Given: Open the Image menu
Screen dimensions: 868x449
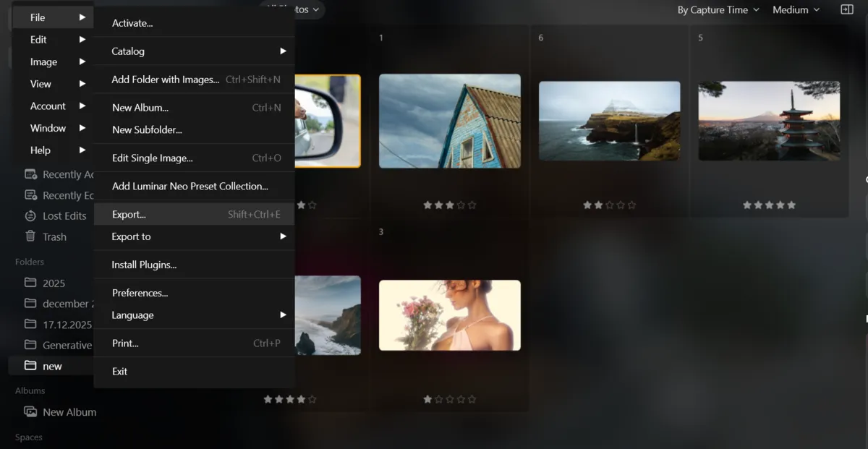Looking at the screenshot, I should coord(43,61).
